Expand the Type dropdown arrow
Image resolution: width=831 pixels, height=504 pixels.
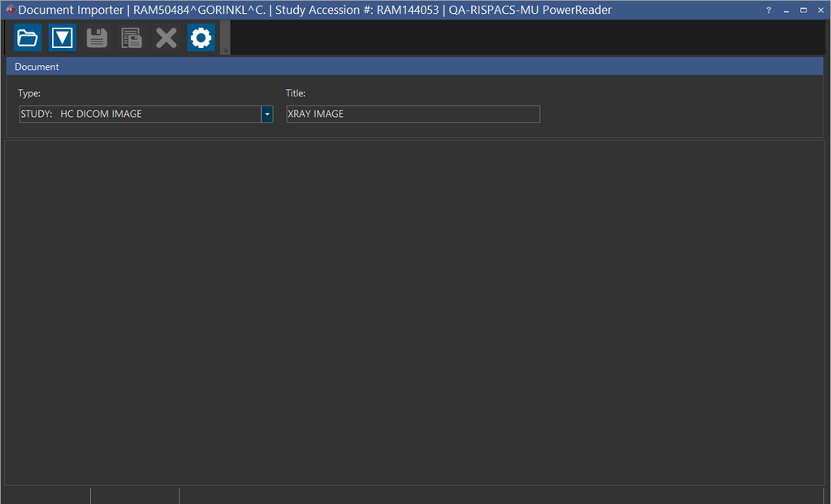[266, 114]
